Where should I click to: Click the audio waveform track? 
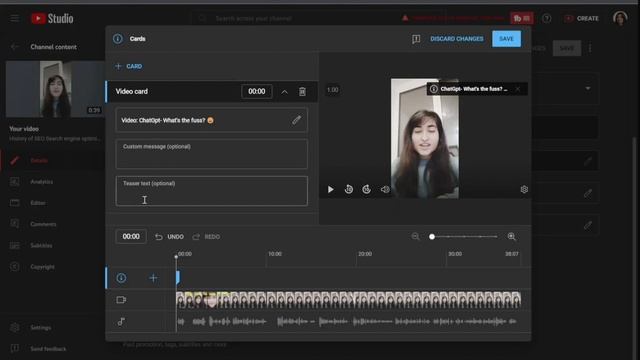click(348, 322)
